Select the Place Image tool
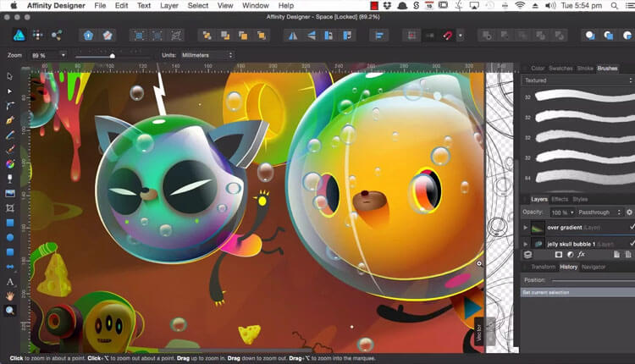 (9, 193)
